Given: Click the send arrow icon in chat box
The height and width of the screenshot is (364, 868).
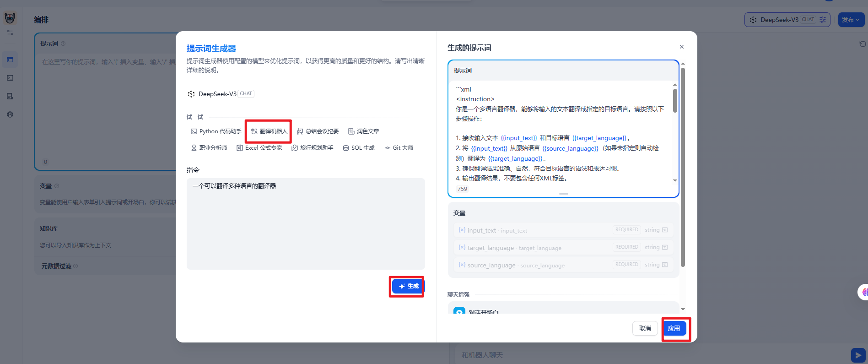Looking at the screenshot, I should [858, 355].
